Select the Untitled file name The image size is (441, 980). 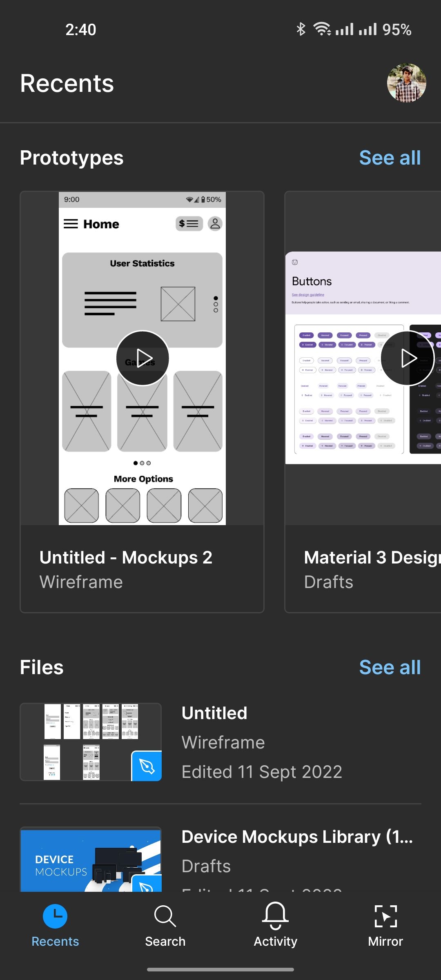tap(214, 713)
